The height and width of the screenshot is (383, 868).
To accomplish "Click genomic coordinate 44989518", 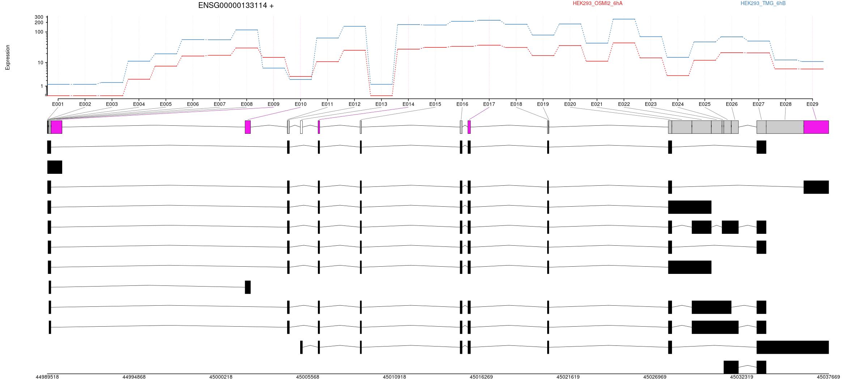I will click(47, 377).
